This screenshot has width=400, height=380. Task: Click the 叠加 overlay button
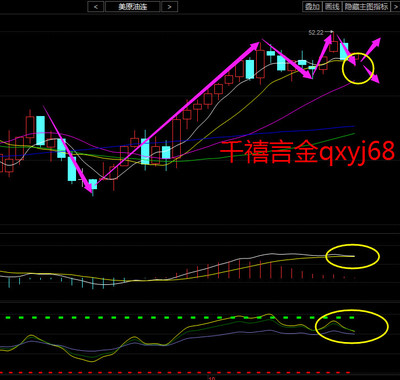(312, 6)
